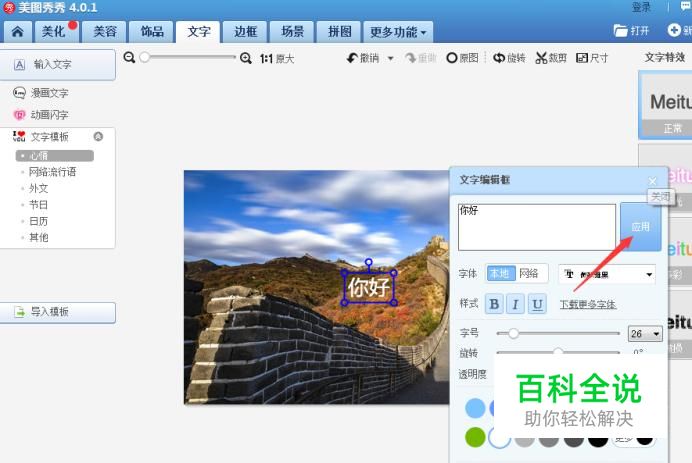This screenshot has width=692, height=463.
Task: Switch to the 边框 tab
Action: (245, 32)
